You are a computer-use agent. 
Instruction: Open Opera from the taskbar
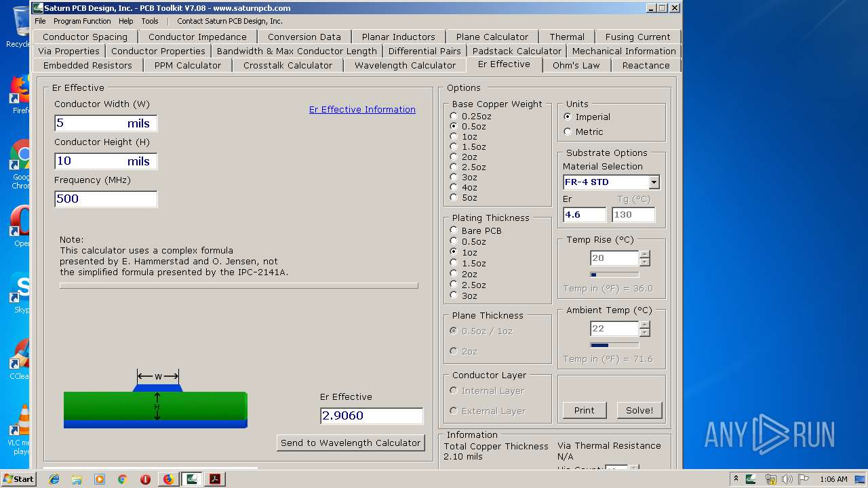pos(145,479)
